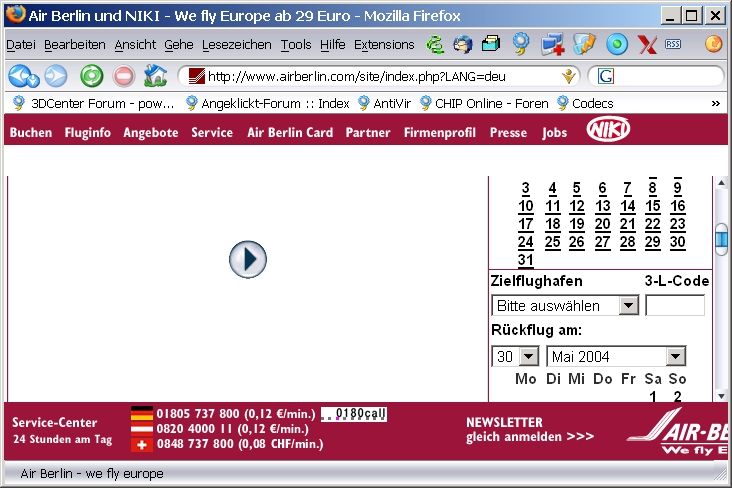
Task: Open the Rückflug day dropdown showing 30
Action: (x=515, y=357)
